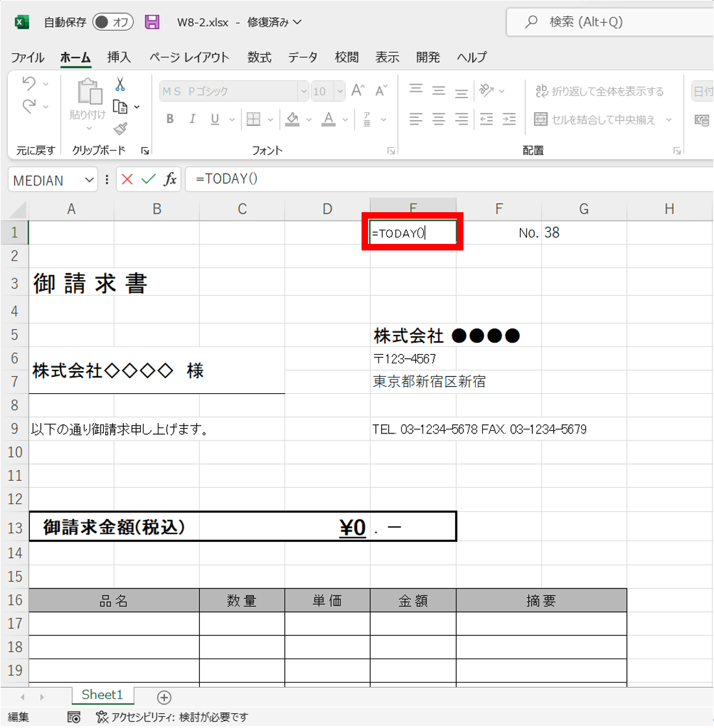This screenshot has width=714, height=728.
Task: Open the font name dropdown list
Action: (x=302, y=91)
